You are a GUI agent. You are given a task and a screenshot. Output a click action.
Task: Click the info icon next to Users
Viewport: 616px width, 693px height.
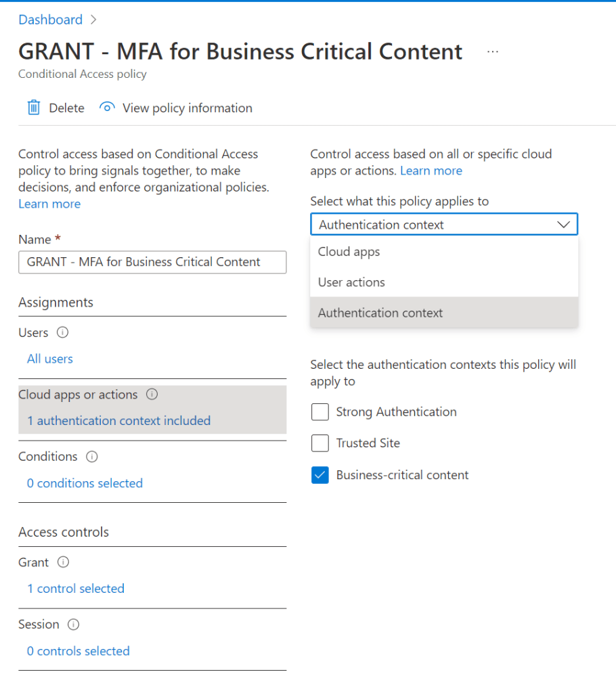point(63,332)
